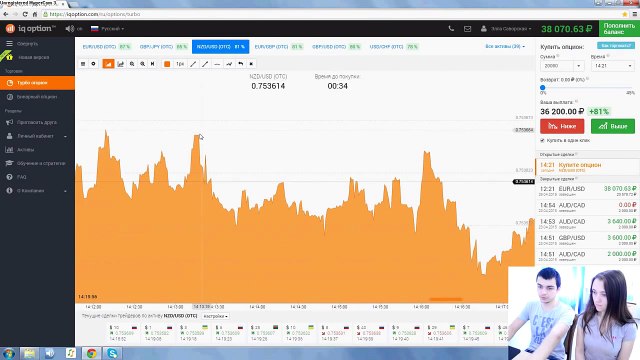640x360 pixels.
Task: Open the 12:21 EUR/USD closed deal row
Action: (x=587, y=191)
